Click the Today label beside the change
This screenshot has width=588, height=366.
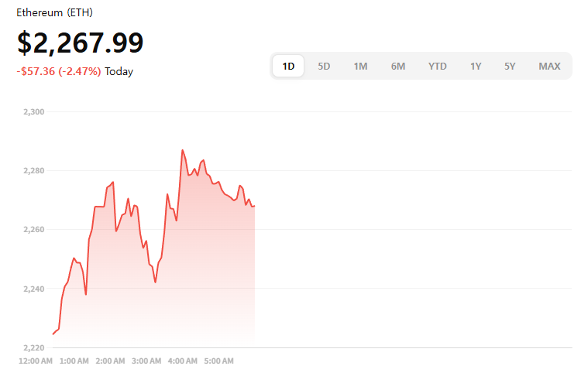[x=119, y=72]
